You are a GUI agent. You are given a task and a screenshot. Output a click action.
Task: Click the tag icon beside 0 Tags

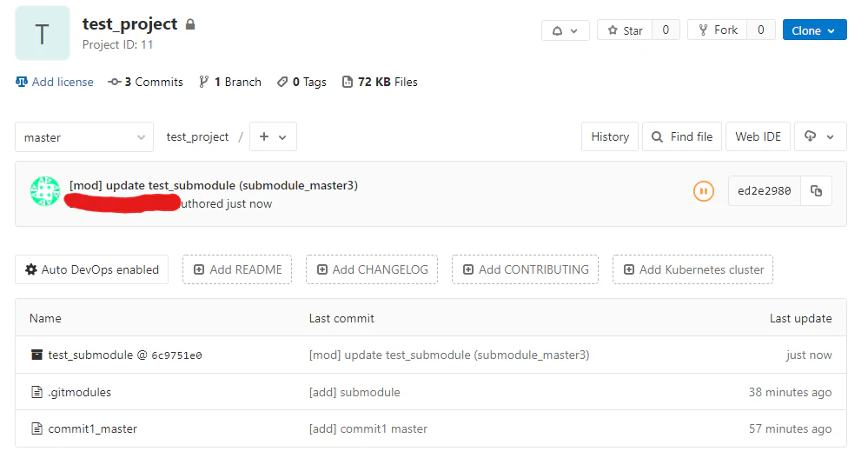pos(282,82)
